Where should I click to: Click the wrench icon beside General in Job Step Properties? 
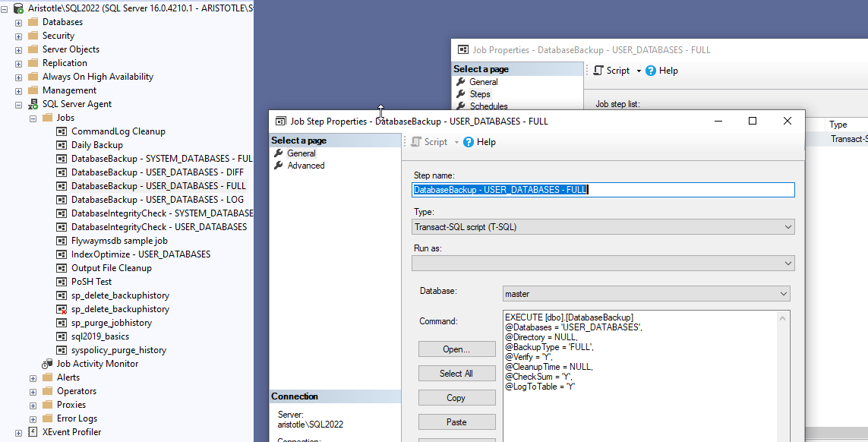pos(279,153)
